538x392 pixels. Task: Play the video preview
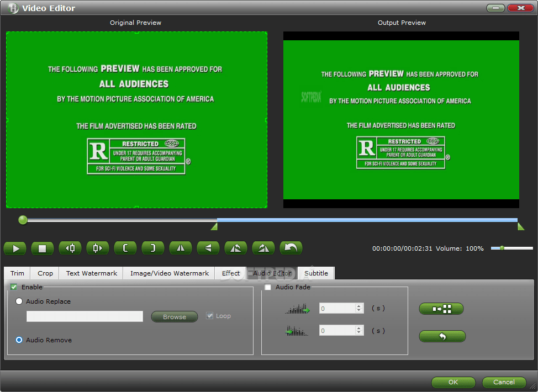15,248
